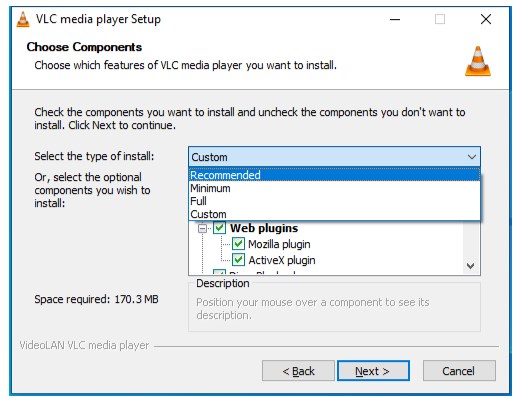Image resolution: width=517 pixels, height=398 pixels.
Task: Collapse the Web plugins tree node
Action: click(x=202, y=228)
